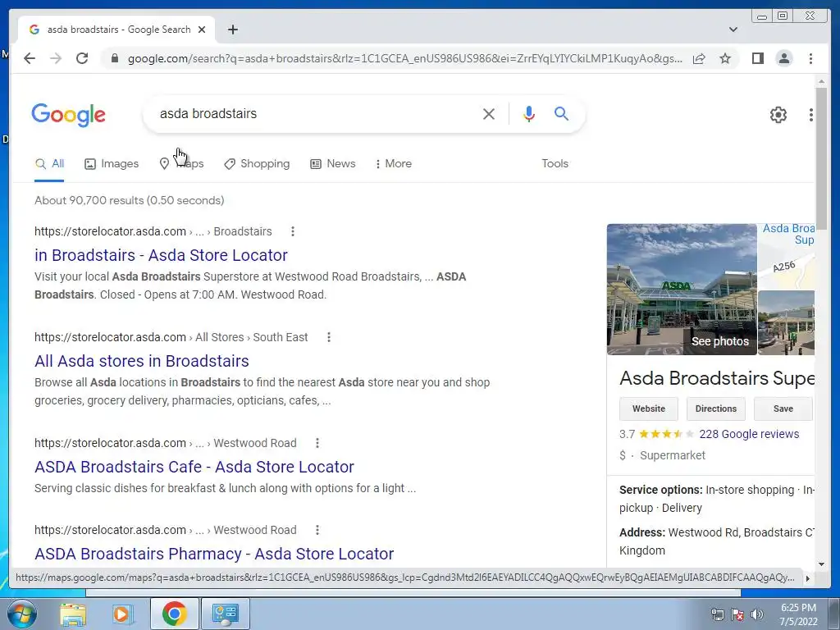Open Google quick settings gear
This screenshot has width=840, height=630.
(778, 115)
